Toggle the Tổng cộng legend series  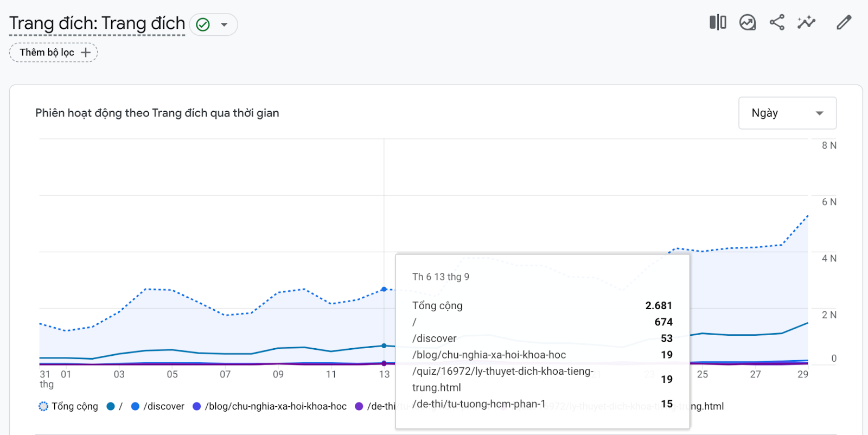pos(68,406)
